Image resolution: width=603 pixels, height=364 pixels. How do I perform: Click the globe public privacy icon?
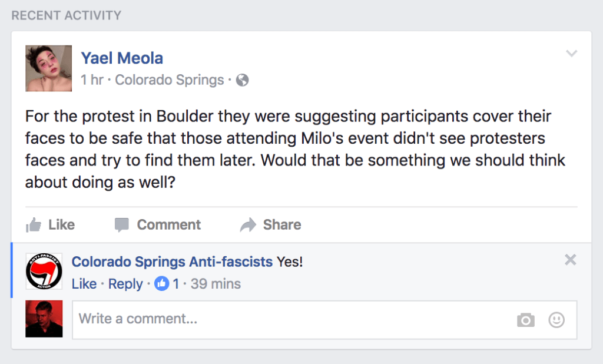click(x=242, y=80)
